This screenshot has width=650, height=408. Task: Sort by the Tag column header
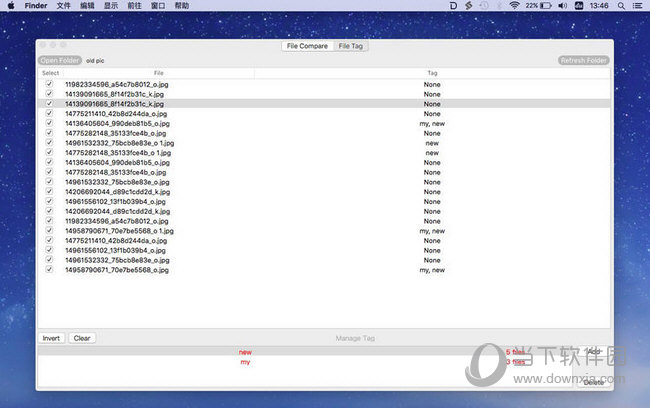[432, 73]
